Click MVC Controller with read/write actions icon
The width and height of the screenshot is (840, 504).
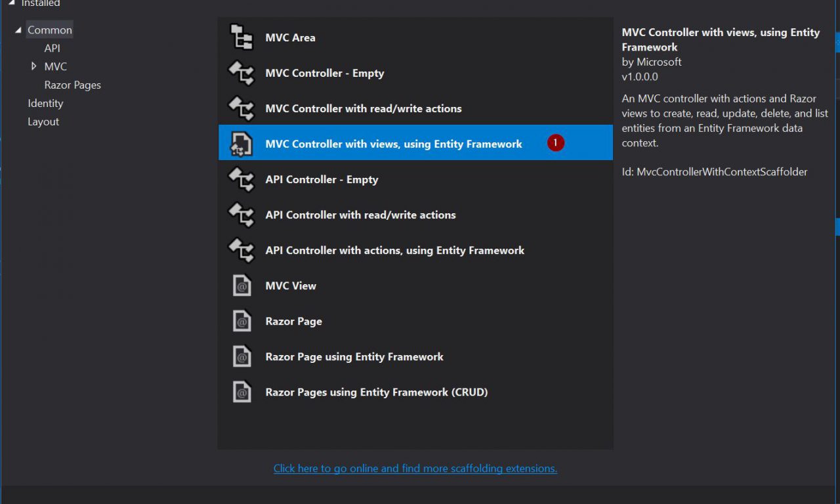coord(241,108)
